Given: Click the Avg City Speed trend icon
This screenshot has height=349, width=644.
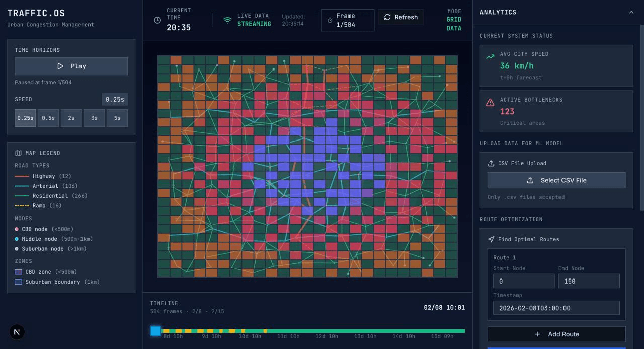Looking at the screenshot, I should point(490,57).
